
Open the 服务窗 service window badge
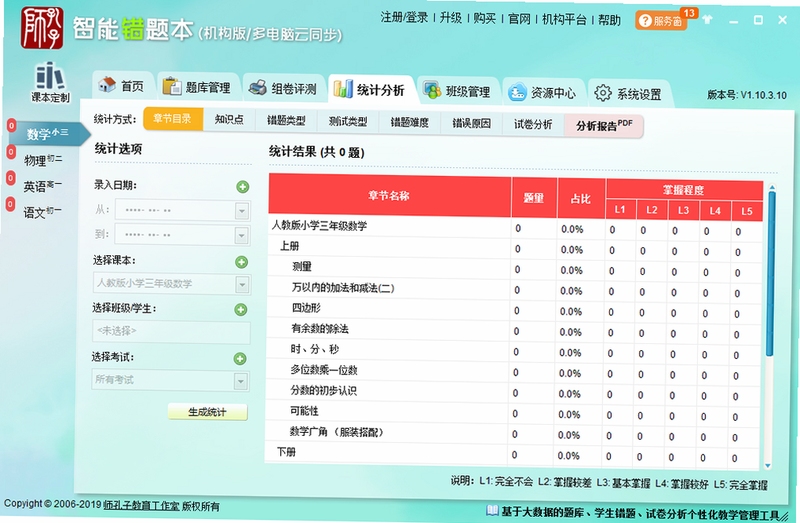pyautogui.click(x=661, y=20)
